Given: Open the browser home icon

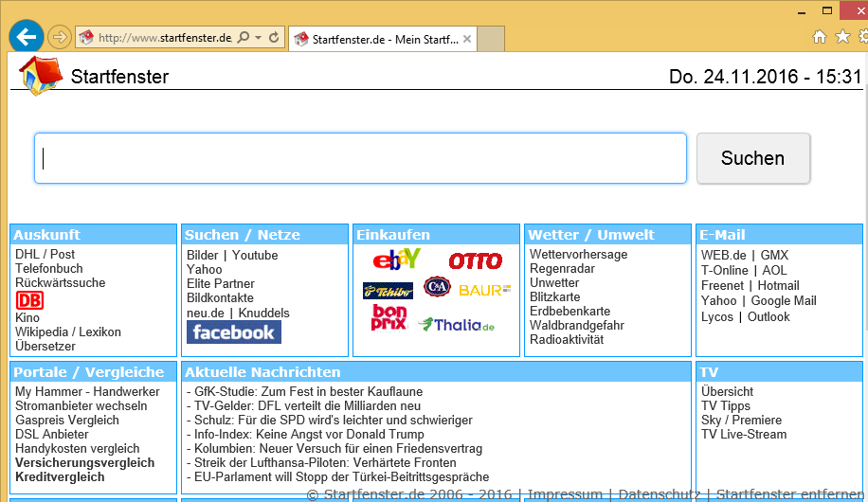Looking at the screenshot, I should pos(820,37).
